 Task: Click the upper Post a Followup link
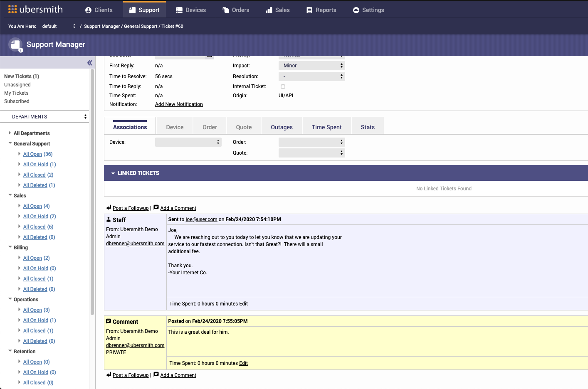131,208
